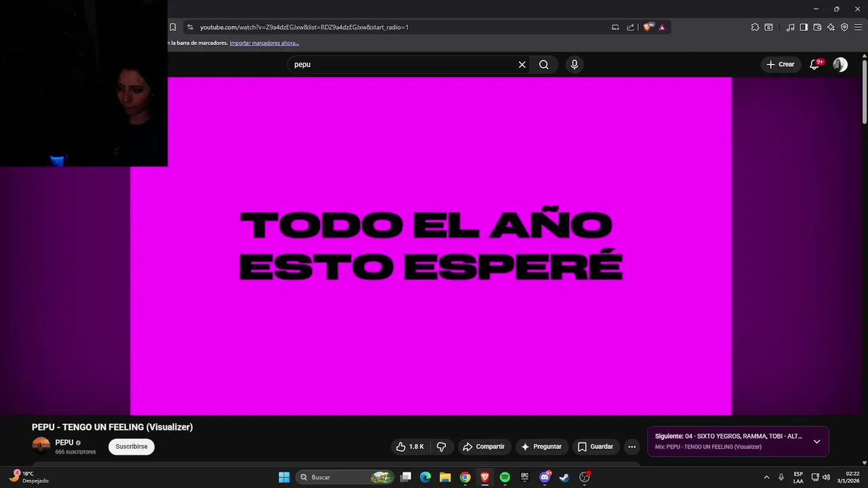Open the browser hamburger main menu
Screen dimensions: 868x488
click(858, 27)
